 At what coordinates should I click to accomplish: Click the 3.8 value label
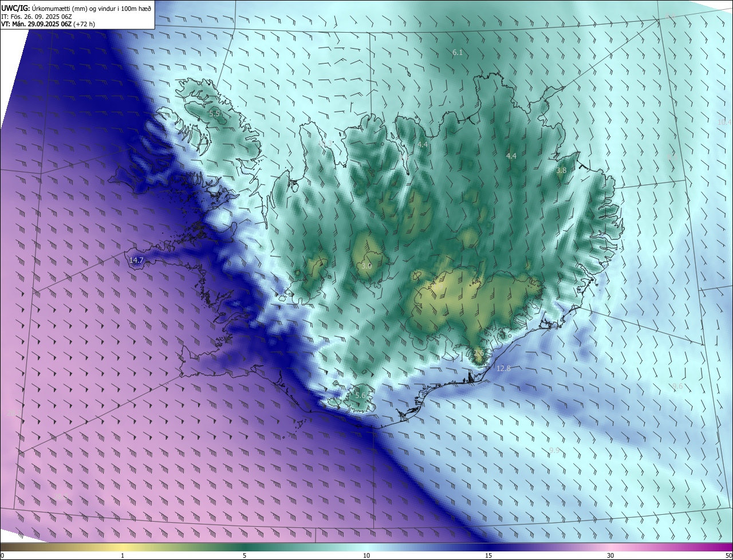(562, 171)
